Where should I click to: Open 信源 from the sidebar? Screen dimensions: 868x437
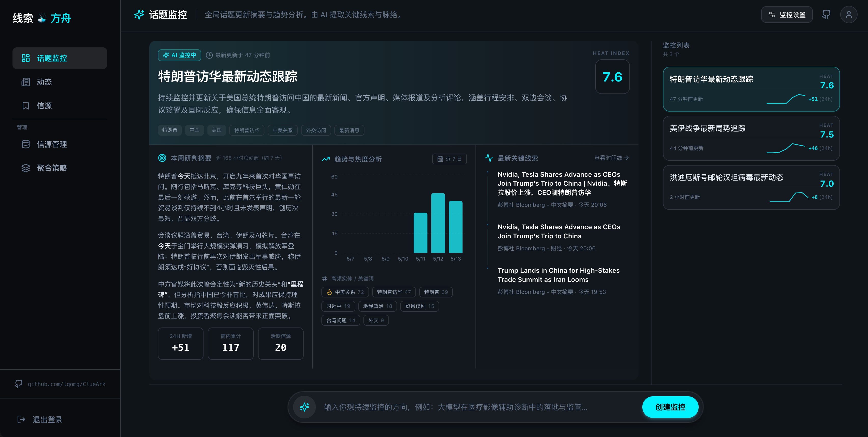60,106
